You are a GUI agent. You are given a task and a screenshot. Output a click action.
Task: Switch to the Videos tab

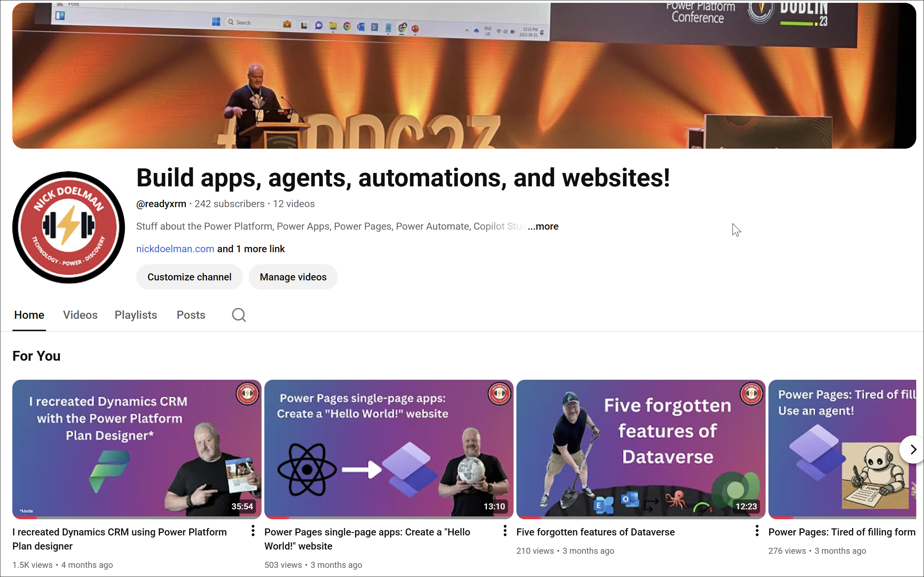pos(80,315)
